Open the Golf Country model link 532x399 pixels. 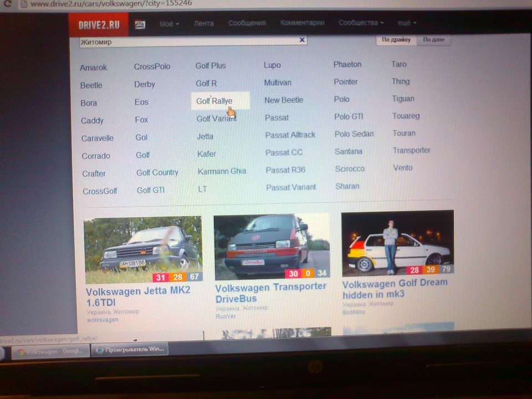click(157, 172)
